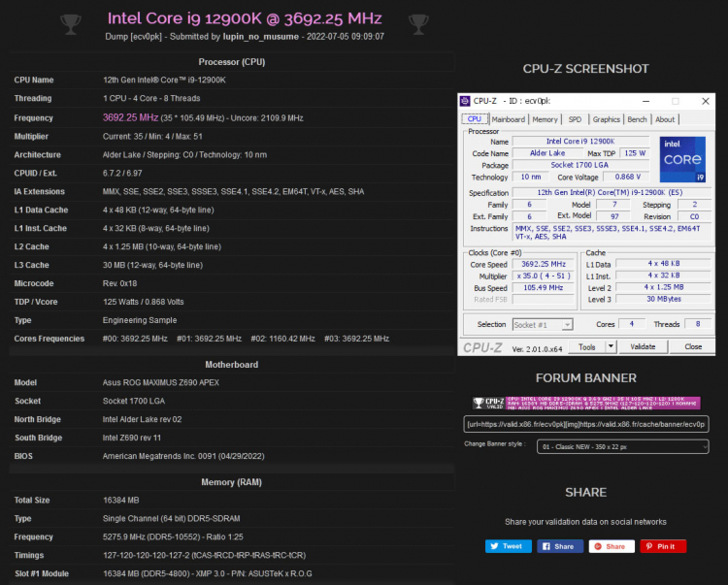Click the white-background red Share button
Viewport: 728px width, 585px height.
point(611,546)
